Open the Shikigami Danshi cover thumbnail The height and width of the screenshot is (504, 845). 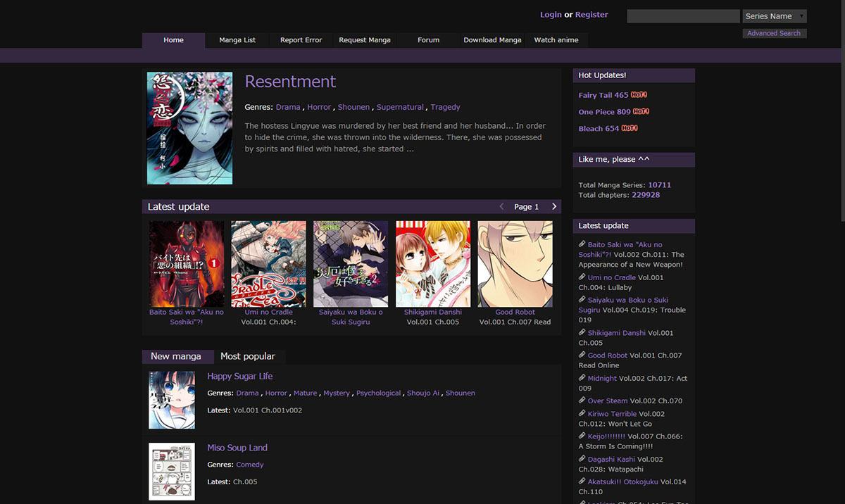point(433,264)
